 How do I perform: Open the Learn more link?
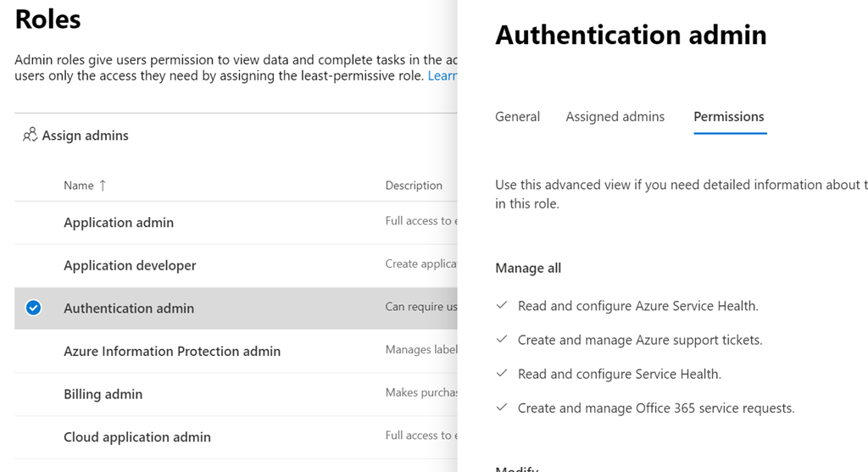click(442, 76)
